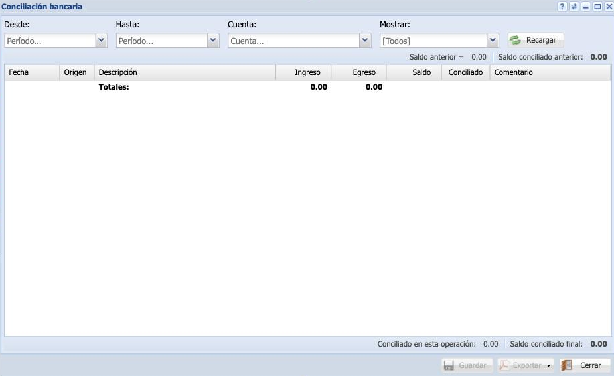The width and height of the screenshot is (614, 376).
Task: Maximize the Conciliación bancaria window
Action: click(x=598, y=6)
